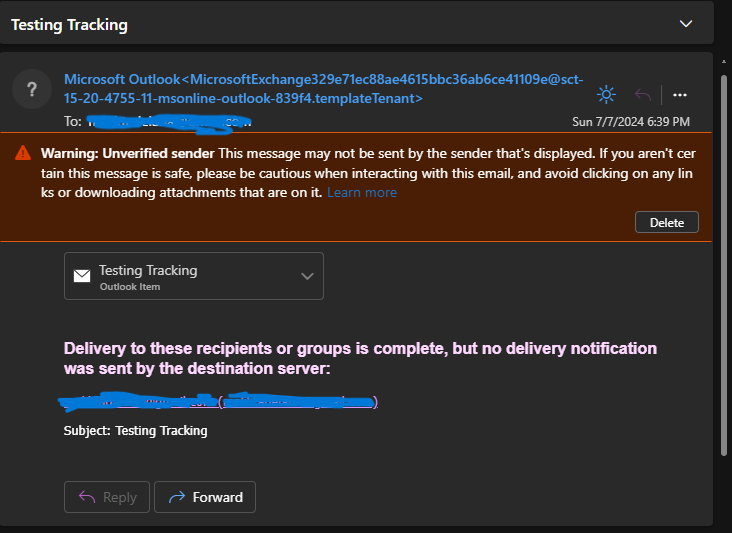Toggle the light mode sun icon
This screenshot has width=732, height=533.
coord(606,95)
